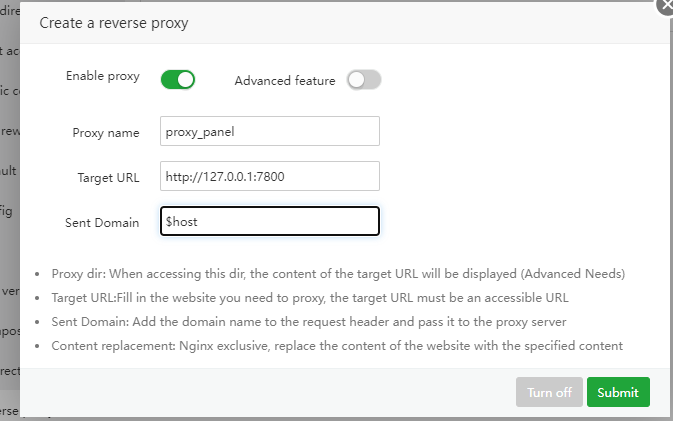
Task: Click the 'Content replacement' help note
Action: click(337, 346)
